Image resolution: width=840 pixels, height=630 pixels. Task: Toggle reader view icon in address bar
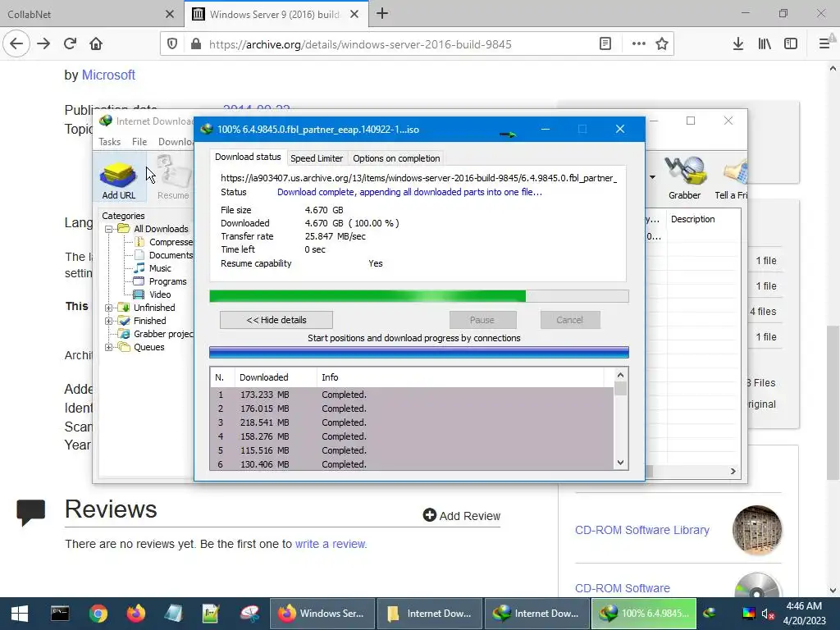pyautogui.click(x=605, y=44)
